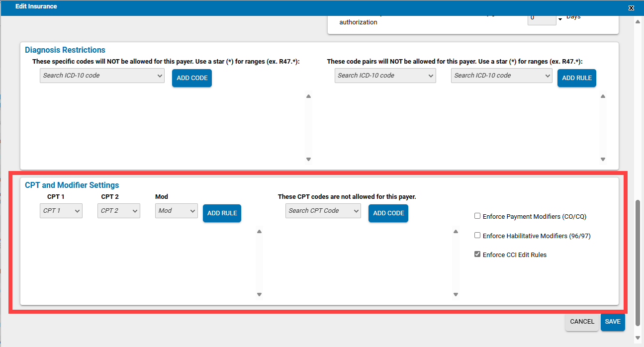
Task: Click ADD RULE in CPT and Modifier Settings
Action: pyautogui.click(x=222, y=213)
